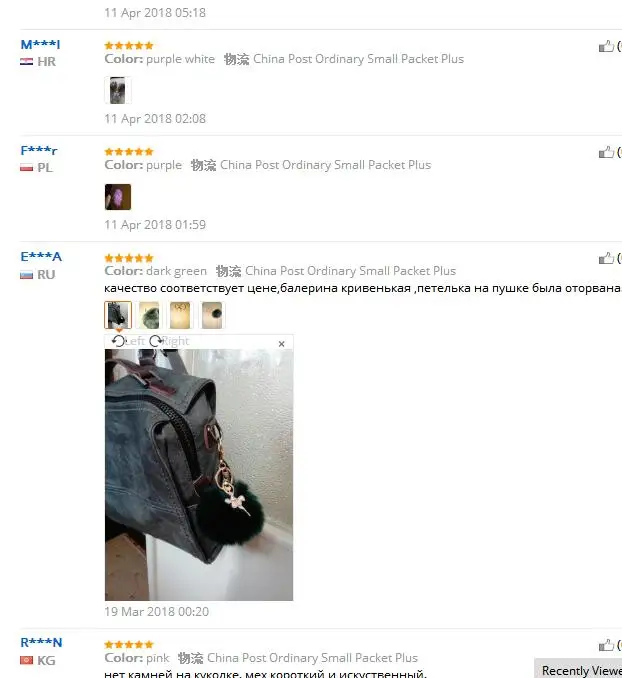View third thumbnail in E***A's review
The image size is (622, 678).
pos(180,315)
